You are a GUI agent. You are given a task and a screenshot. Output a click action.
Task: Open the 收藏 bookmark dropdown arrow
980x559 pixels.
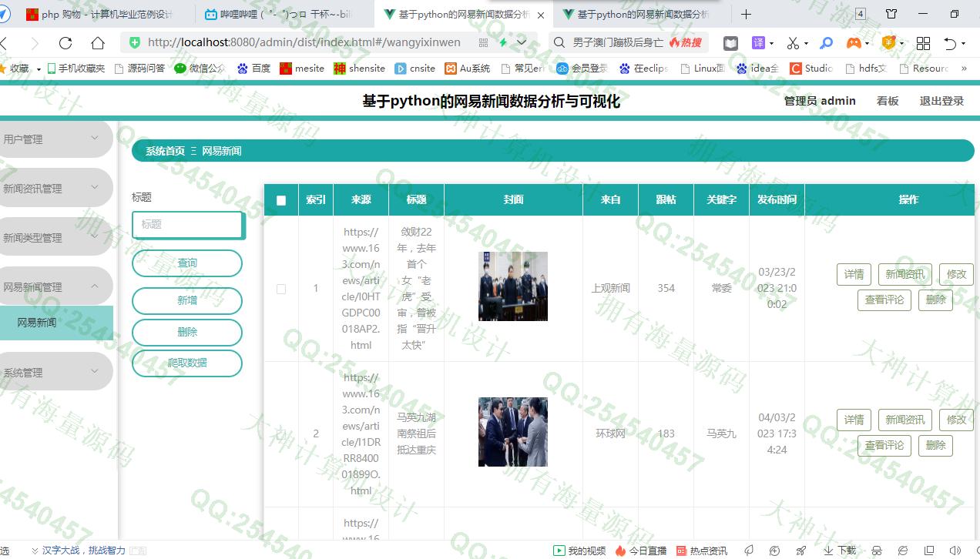coord(39,69)
